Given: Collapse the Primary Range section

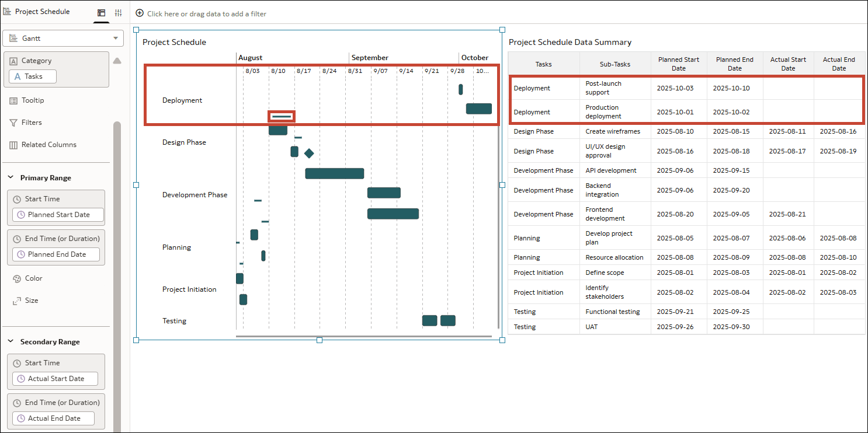Looking at the screenshot, I should [10, 177].
